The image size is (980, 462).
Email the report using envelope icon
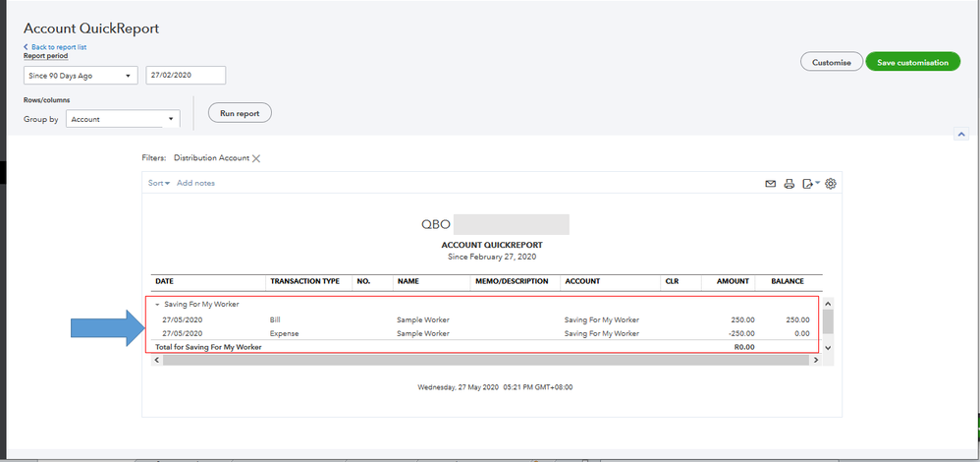tap(771, 184)
